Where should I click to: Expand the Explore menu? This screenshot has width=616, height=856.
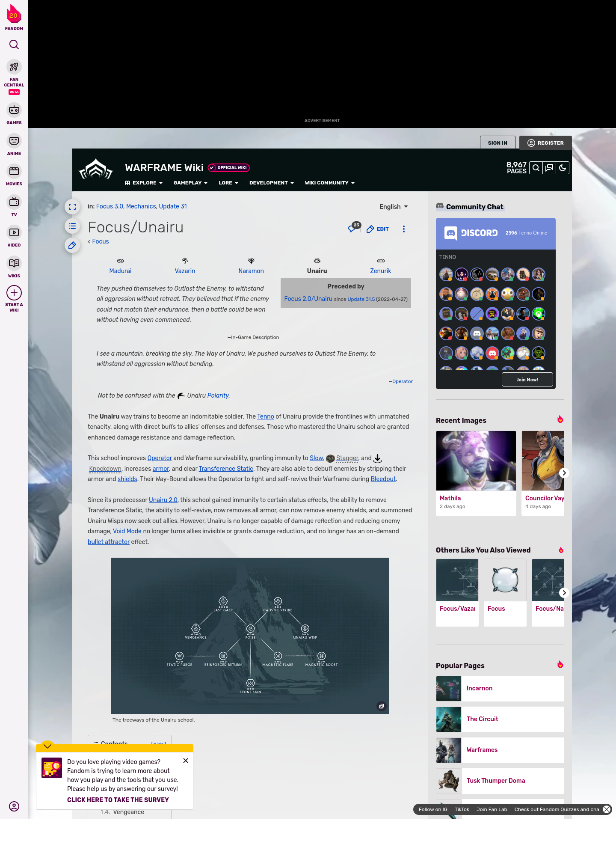coord(144,183)
